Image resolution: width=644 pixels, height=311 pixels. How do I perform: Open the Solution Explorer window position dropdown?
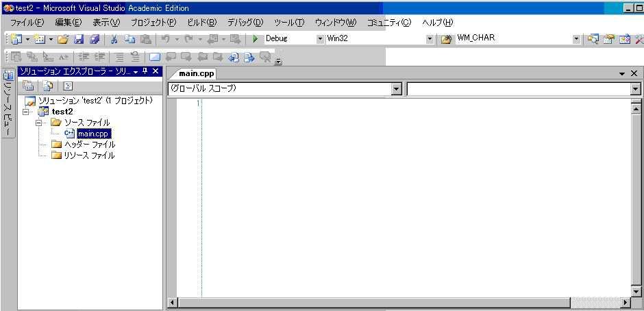[x=136, y=72]
